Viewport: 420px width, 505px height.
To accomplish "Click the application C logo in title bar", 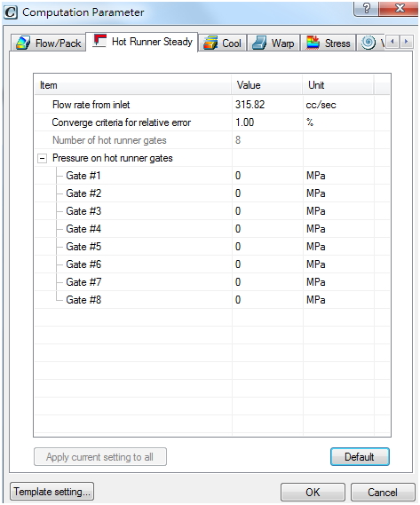I will (11, 12).
